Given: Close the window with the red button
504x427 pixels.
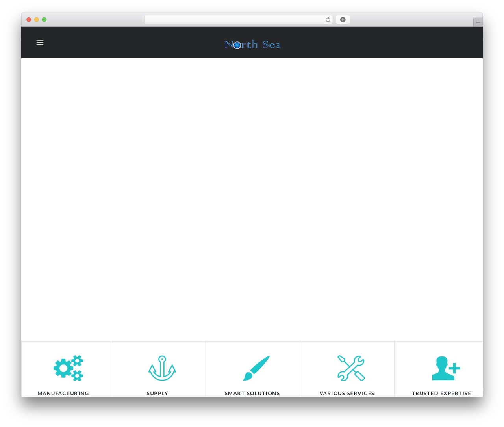Looking at the screenshot, I should (29, 20).
